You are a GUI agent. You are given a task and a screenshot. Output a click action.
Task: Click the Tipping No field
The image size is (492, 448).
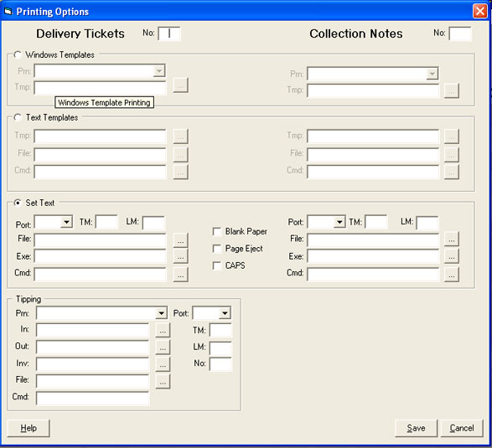(221, 364)
